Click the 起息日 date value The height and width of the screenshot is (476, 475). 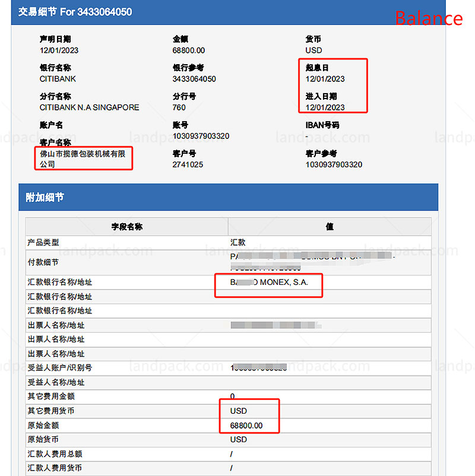[x=325, y=79]
